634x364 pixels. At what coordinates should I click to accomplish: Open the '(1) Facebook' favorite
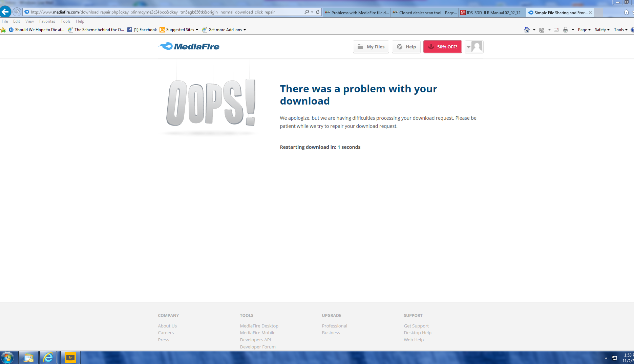click(x=142, y=30)
